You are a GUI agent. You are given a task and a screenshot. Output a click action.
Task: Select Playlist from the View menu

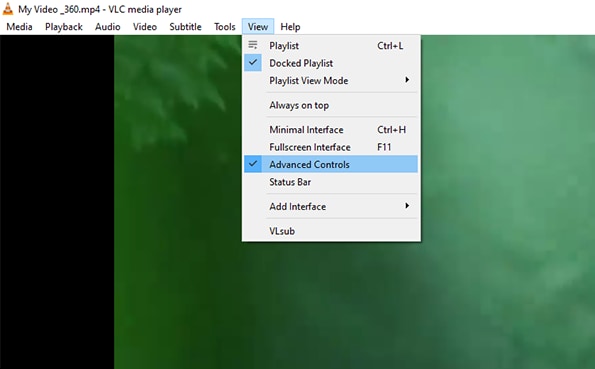tap(331, 46)
